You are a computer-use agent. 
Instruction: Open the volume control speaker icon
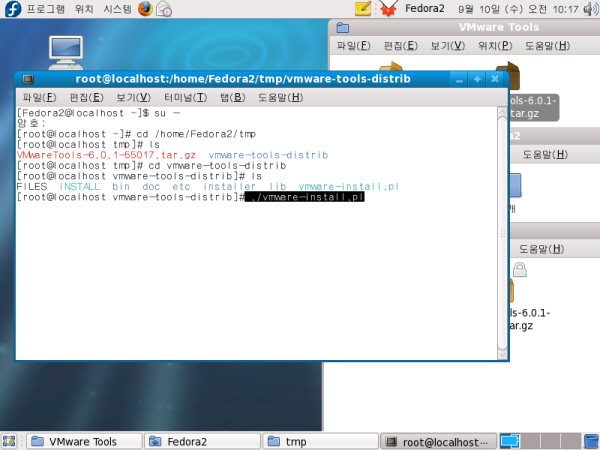click(591, 8)
